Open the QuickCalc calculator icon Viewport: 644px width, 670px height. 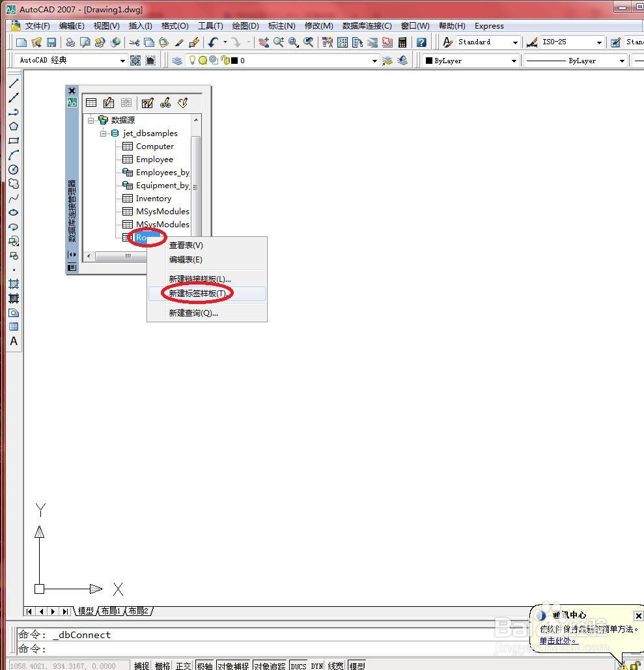coord(402,42)
